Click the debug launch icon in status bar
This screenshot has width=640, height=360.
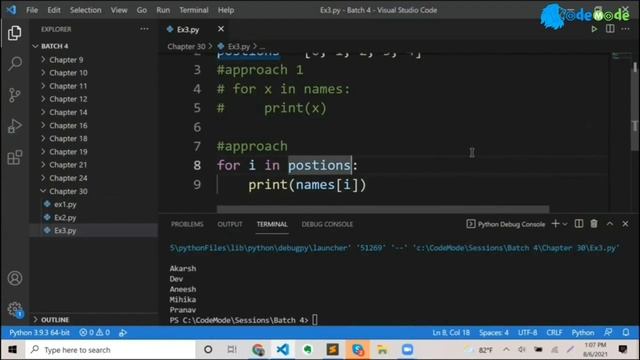tap(123, 333)
